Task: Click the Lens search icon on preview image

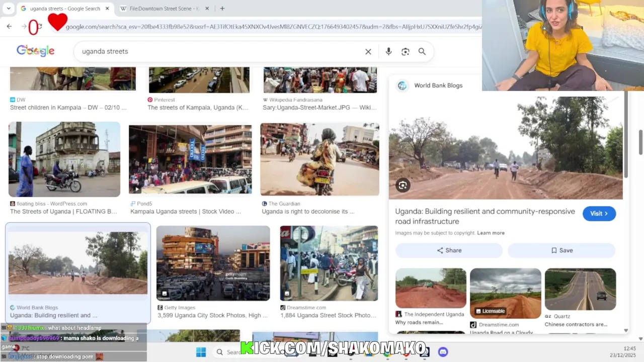Action: (x=403, y=186)
